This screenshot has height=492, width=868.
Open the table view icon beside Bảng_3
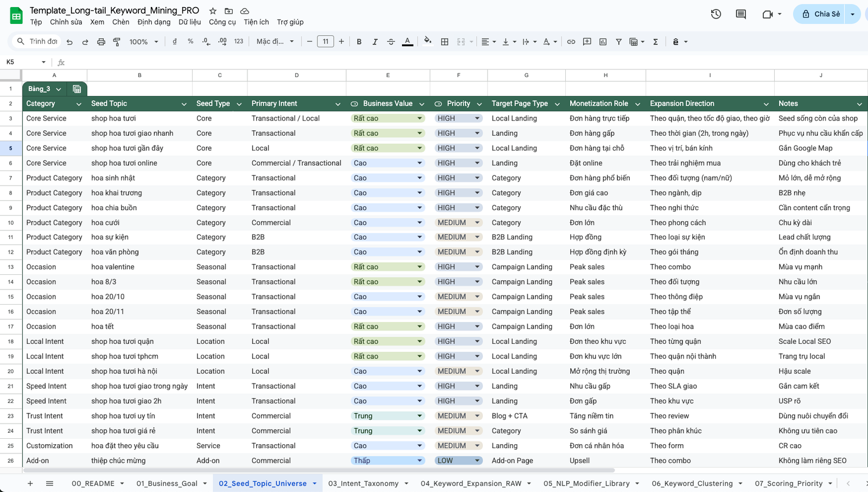(77, 89)
